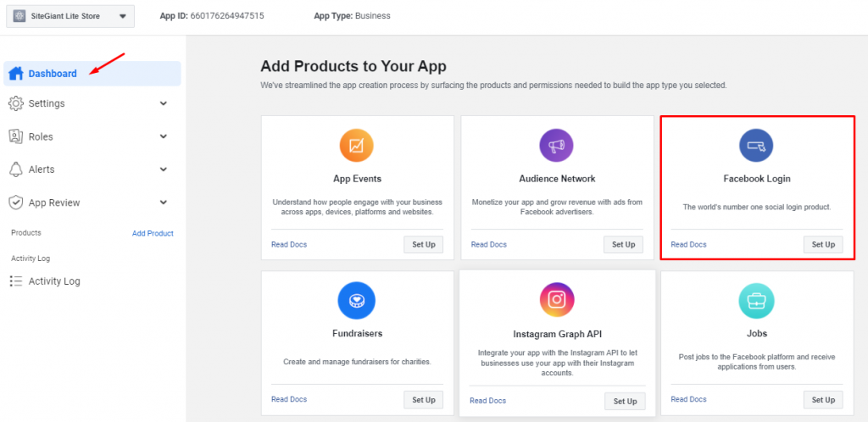The height and width of the screenshot is (422, 868).
Task: Click the purple Audience Network megaphone icon
Action: click(x=556, y=146)
